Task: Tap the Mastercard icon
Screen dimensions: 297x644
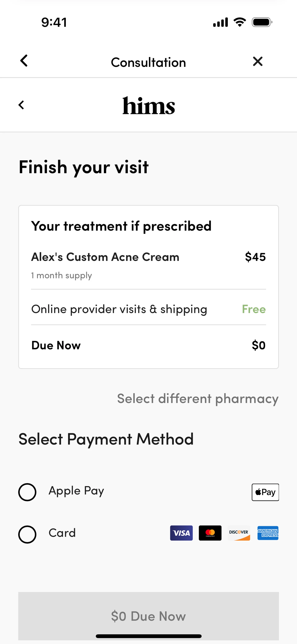Action: (210, 533)
